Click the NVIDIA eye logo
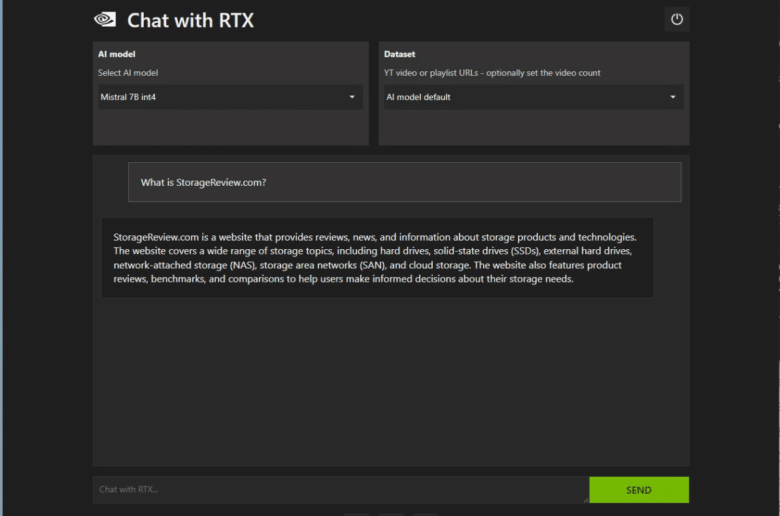This screenshot has height=516, width=780. pos(105,20)
